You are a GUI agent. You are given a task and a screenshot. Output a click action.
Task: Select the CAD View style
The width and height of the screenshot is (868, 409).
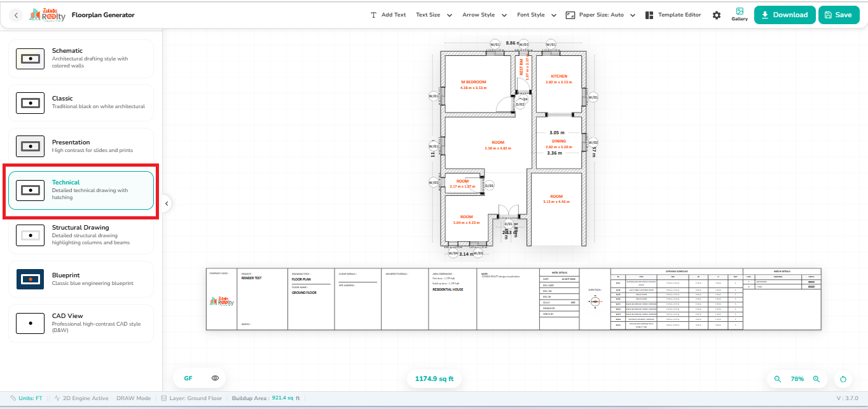click(x=81, y=323)
